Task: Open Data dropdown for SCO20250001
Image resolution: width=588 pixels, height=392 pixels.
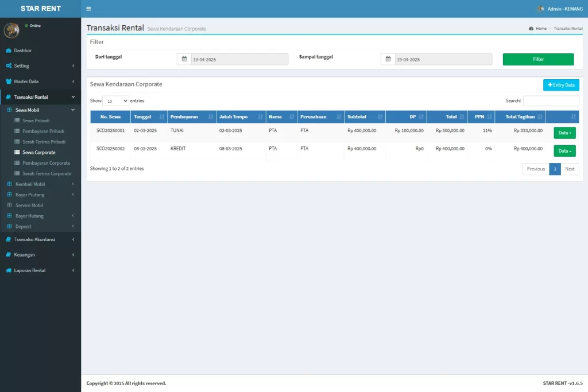Action: tap(564, 133)
